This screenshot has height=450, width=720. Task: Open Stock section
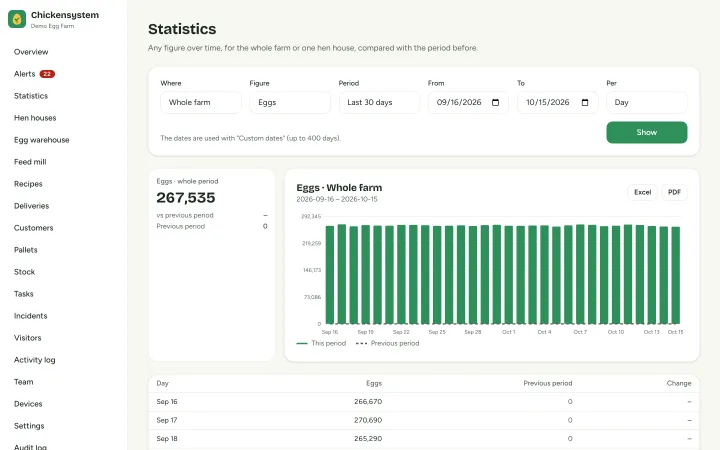click(x=24, y=272)
